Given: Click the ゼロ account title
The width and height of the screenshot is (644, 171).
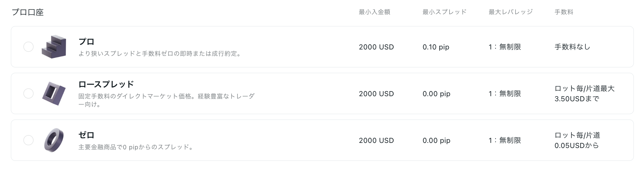Looking at the screenshot, I should click(86, 135).
